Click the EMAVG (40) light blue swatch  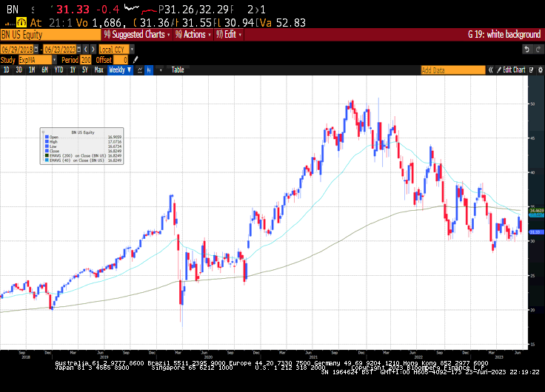(x=47, y=160)
